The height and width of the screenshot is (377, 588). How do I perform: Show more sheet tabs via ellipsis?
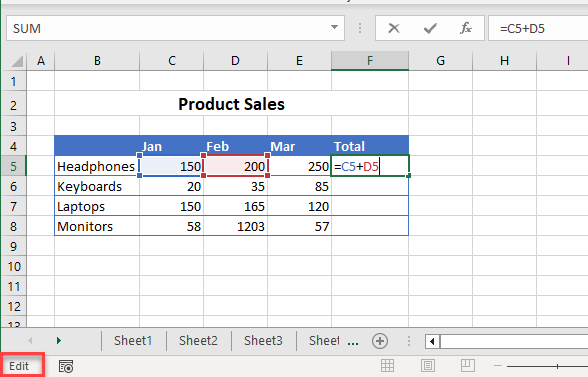353,342
